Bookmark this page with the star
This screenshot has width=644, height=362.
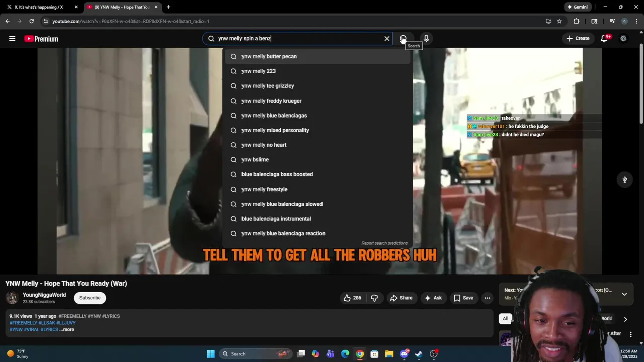point(559,21)
